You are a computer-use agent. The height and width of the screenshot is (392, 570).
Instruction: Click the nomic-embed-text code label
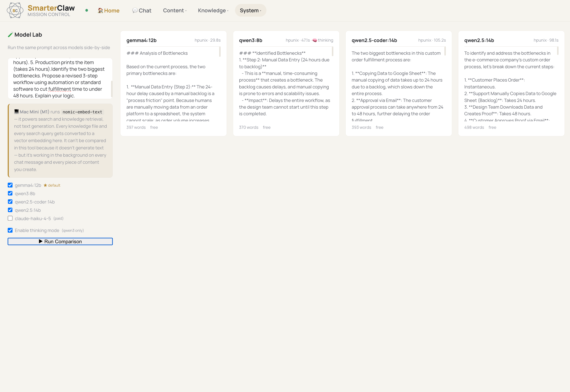pos(82,112)
